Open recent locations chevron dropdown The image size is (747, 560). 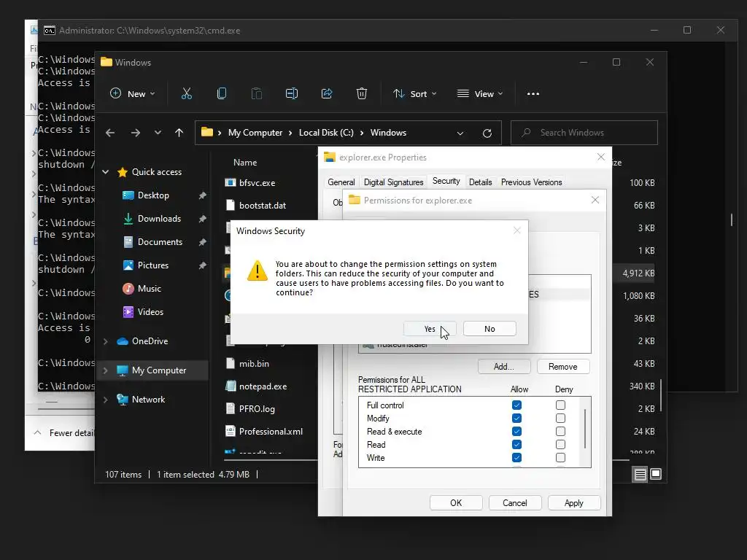(158, 133)
